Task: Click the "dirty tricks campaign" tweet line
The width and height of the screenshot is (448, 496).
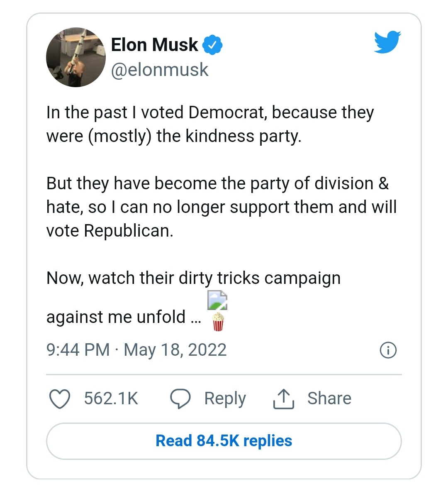Action: (x=193, y=278)
